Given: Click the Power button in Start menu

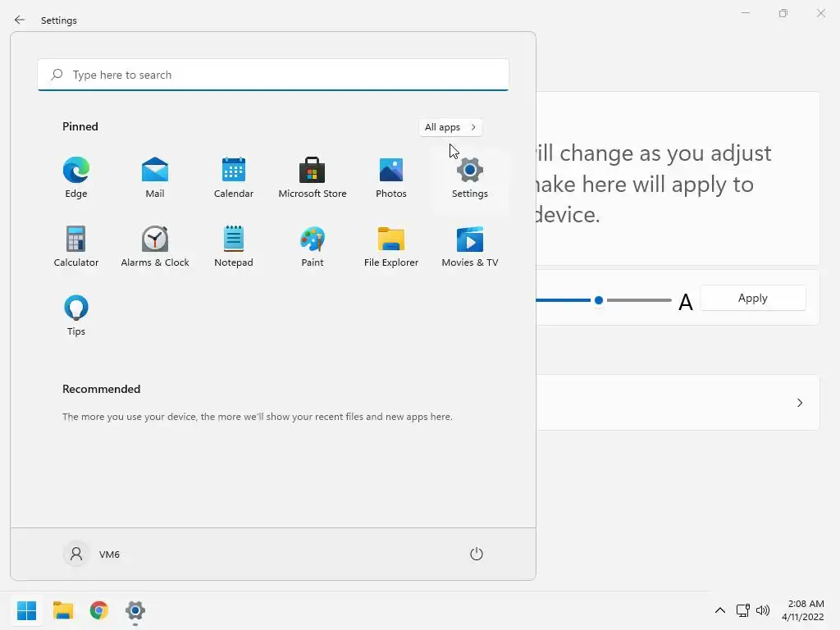Looking at the screenshot, I should point(477,554).
